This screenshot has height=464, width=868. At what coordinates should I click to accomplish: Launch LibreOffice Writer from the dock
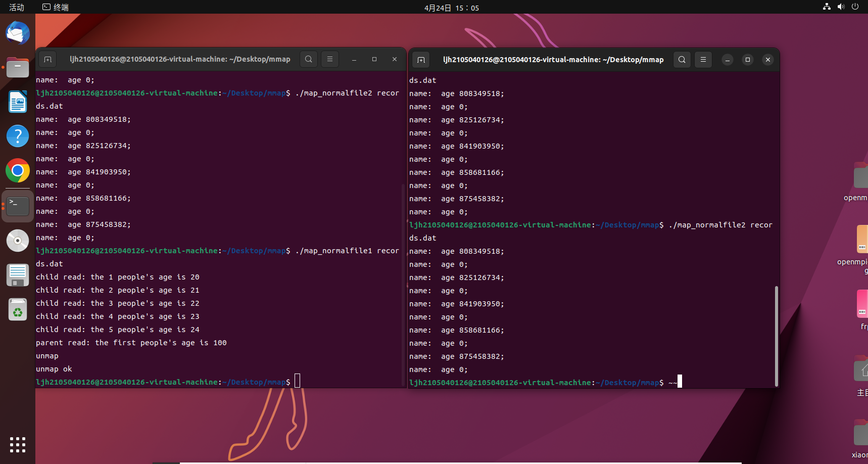click(x=18, y=102)
